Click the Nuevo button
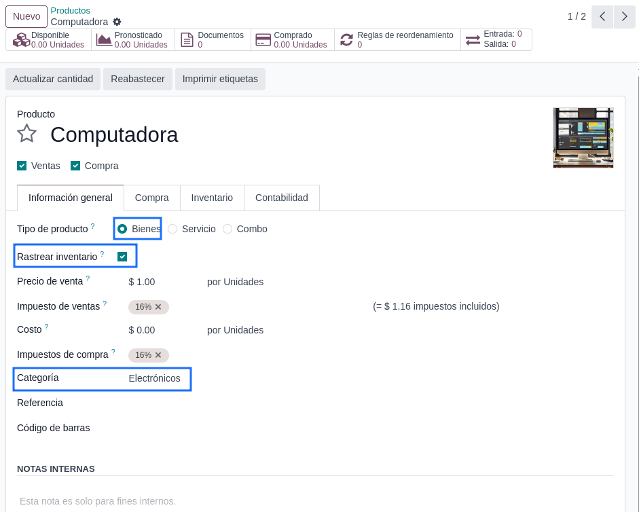This screenshot has height=512, width=640. coord(27,17)
